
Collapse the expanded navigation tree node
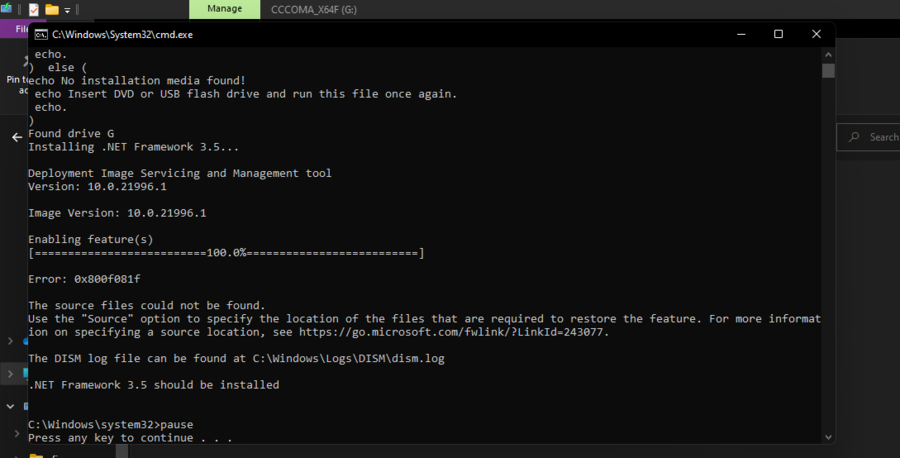tap(12, 406)
